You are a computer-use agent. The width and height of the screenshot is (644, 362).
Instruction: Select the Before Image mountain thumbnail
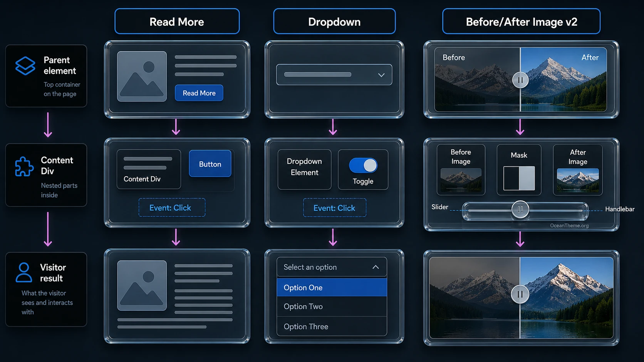461,179
